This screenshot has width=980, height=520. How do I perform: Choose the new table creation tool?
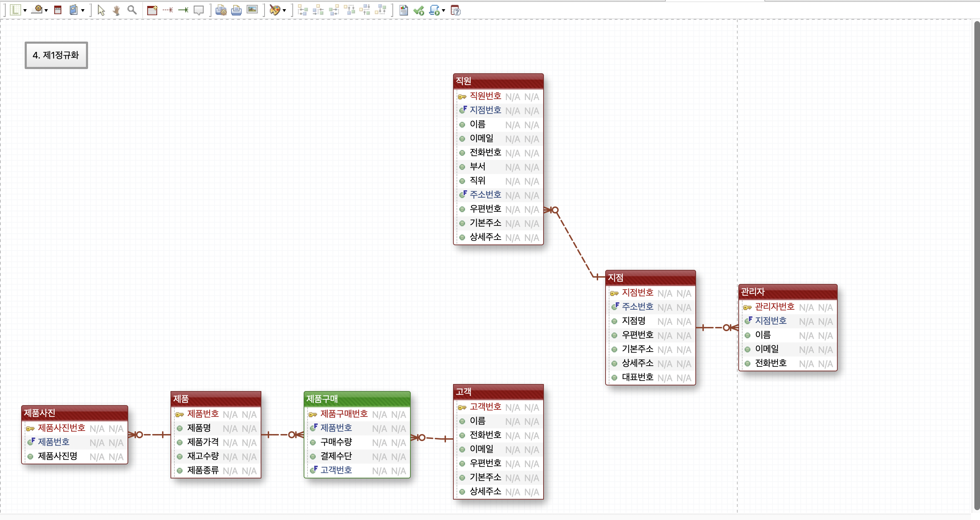152,10
